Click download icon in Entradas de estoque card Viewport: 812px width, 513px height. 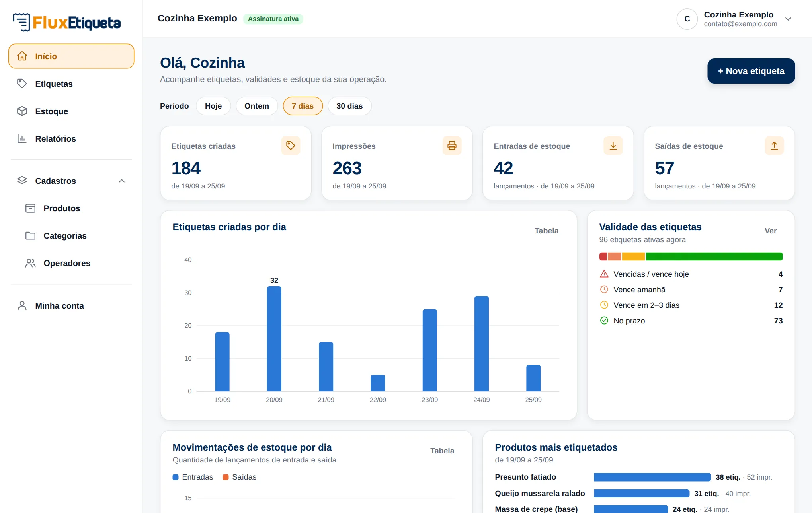pos(613,146)
